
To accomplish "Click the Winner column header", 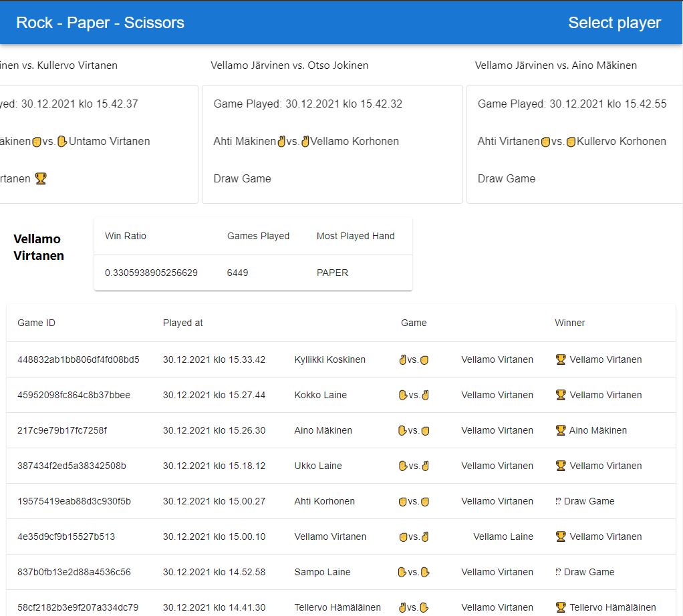I will [569, 323].
